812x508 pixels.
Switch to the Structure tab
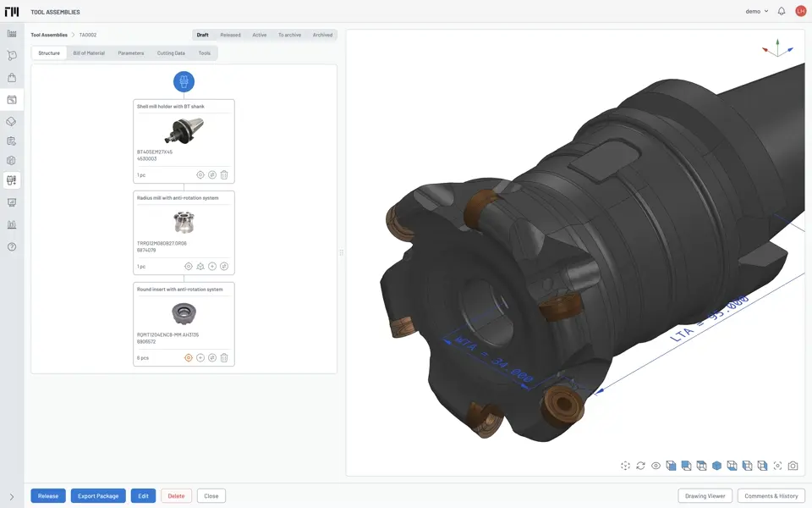49,52
